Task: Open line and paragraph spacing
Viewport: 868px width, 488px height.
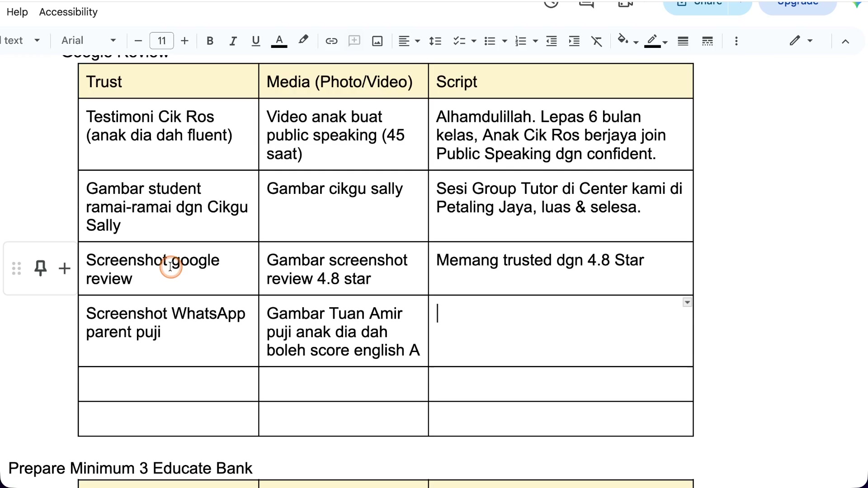Action: (435, 41)
